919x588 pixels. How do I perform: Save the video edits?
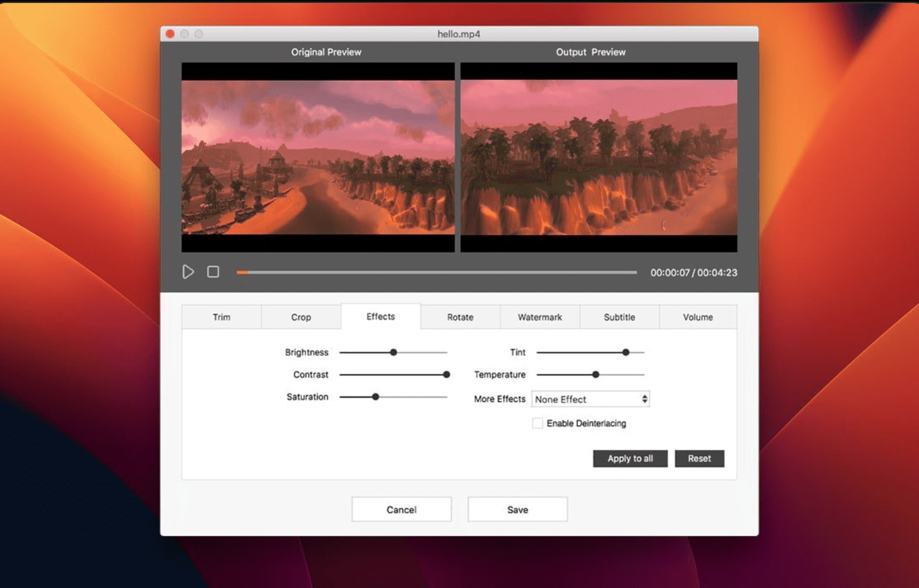[x=518, y=510]
